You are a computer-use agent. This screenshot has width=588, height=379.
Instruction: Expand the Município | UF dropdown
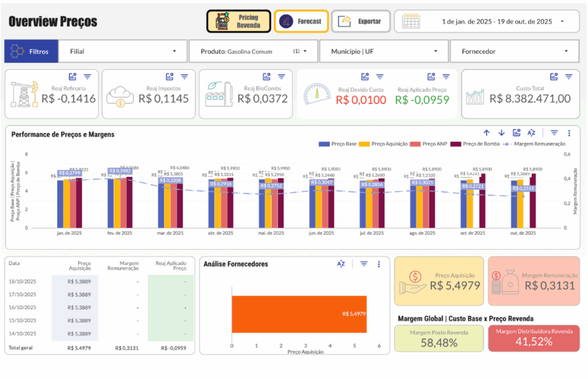[384, 51]
